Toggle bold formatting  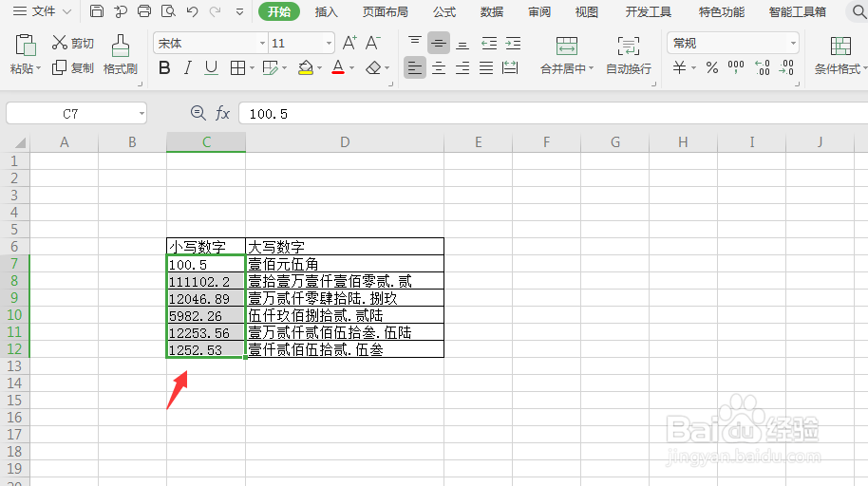(164, 68)
